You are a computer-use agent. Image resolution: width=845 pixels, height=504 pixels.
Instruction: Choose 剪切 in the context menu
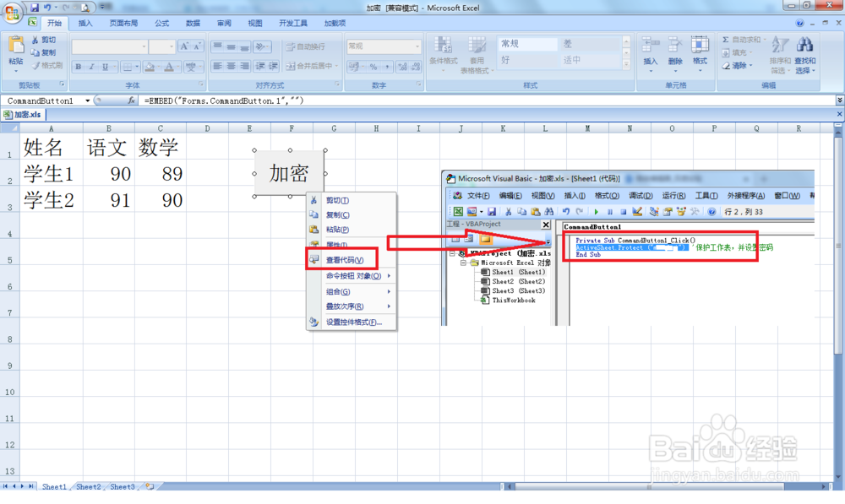click(337, 200)
